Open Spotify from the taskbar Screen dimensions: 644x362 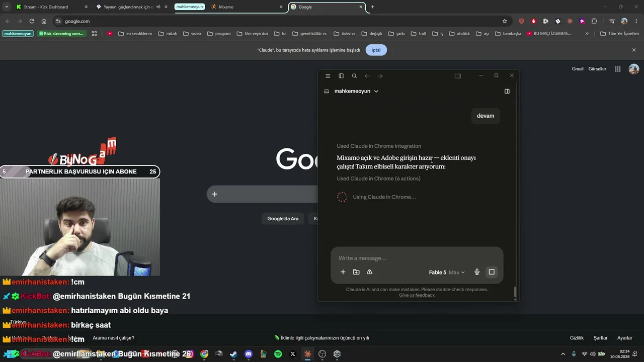[278, 354]
